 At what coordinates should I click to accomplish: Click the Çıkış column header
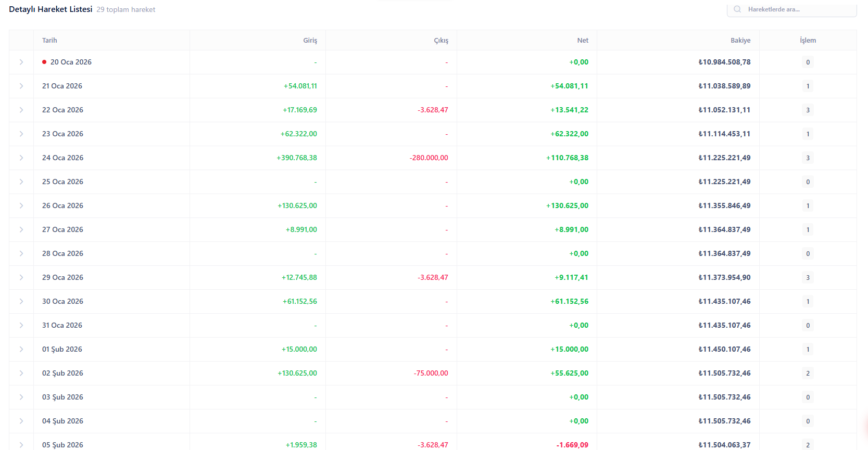tap(441, 41)
